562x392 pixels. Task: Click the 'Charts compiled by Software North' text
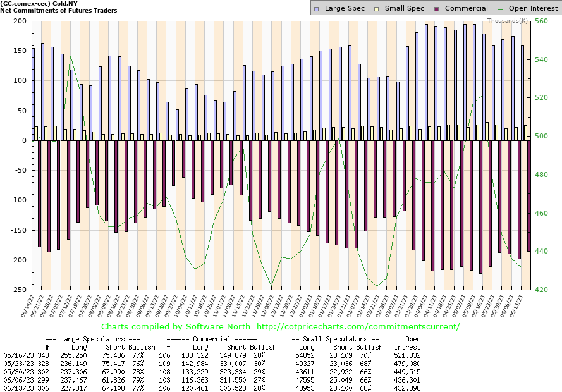(x=174, y=326)
